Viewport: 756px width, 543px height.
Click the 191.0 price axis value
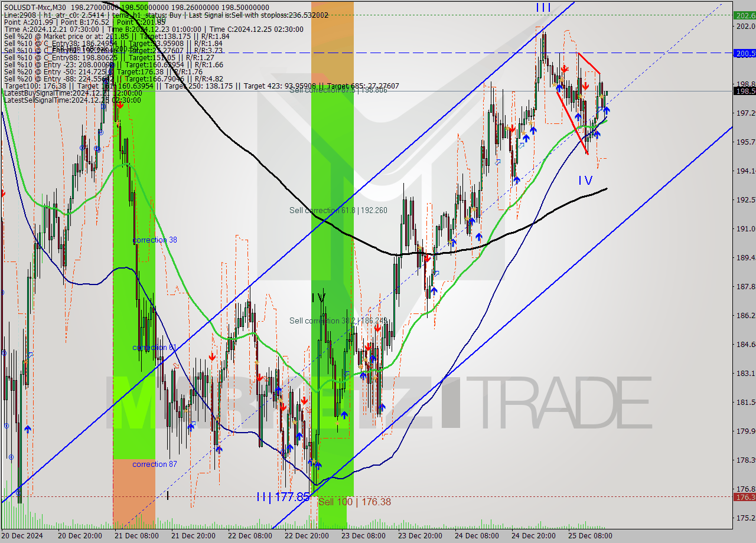(745, 228)
